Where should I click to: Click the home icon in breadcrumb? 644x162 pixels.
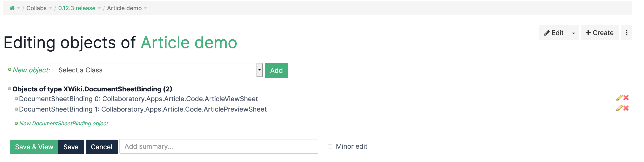pos(12,8)
